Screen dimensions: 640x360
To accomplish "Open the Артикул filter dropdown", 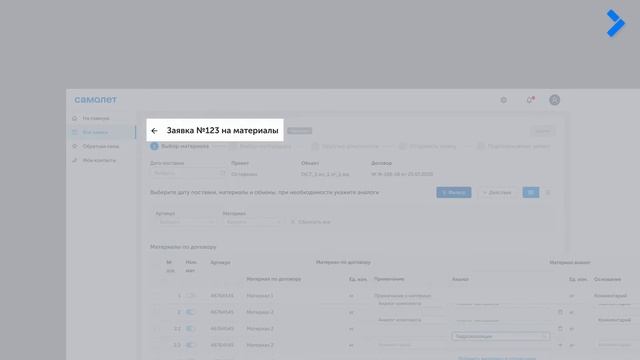I will (x=186, y=222).
